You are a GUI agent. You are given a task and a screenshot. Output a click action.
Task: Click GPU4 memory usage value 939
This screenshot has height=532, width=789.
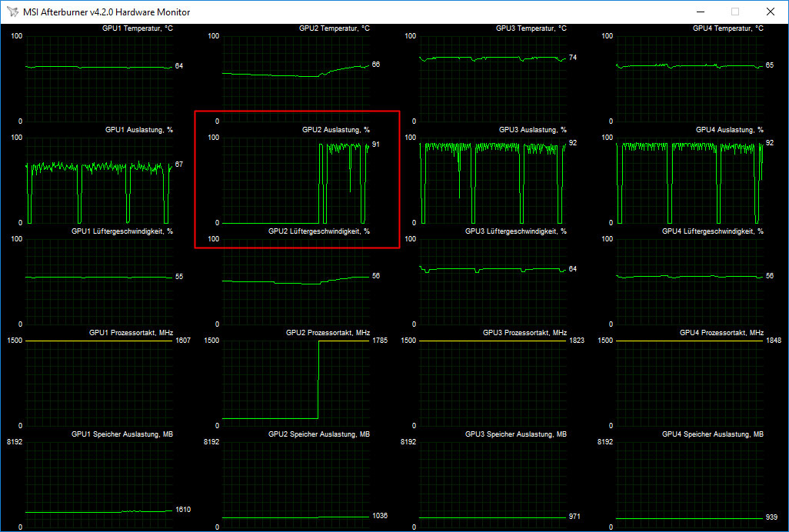[771, 517]
